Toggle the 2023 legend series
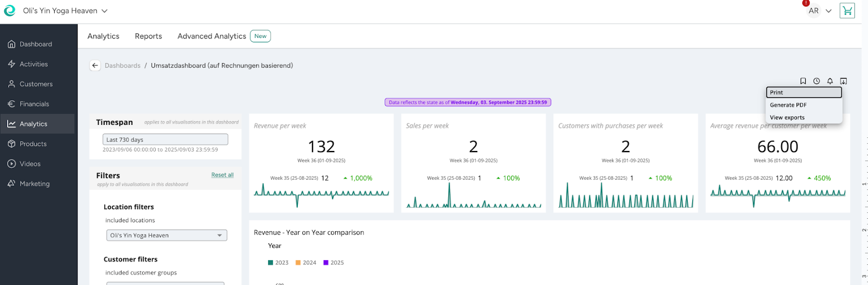 [278, 263]
